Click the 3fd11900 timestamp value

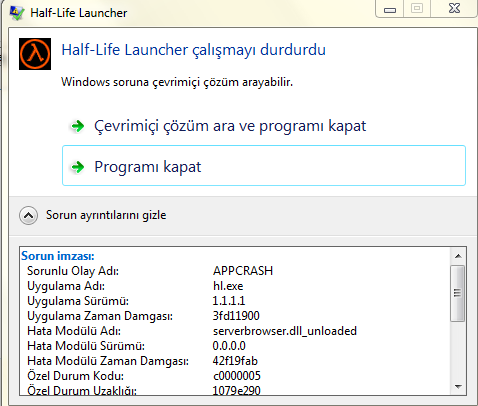(x=236, y=316)
